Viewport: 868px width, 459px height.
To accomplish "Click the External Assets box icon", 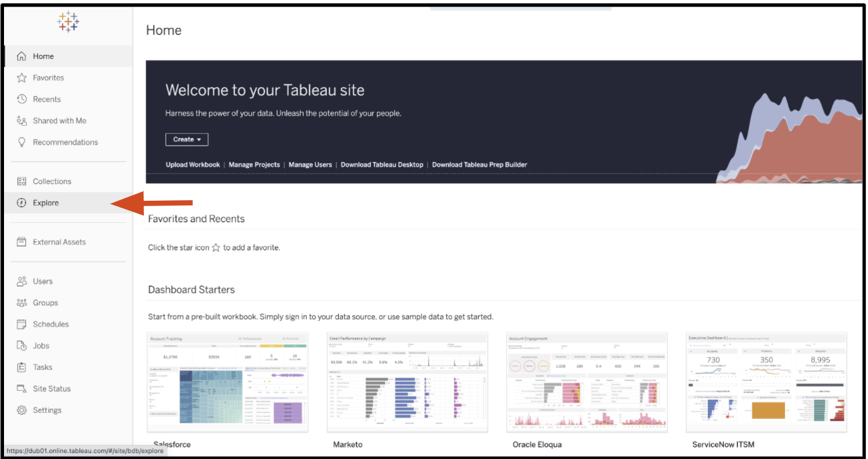I will (21, 242).
